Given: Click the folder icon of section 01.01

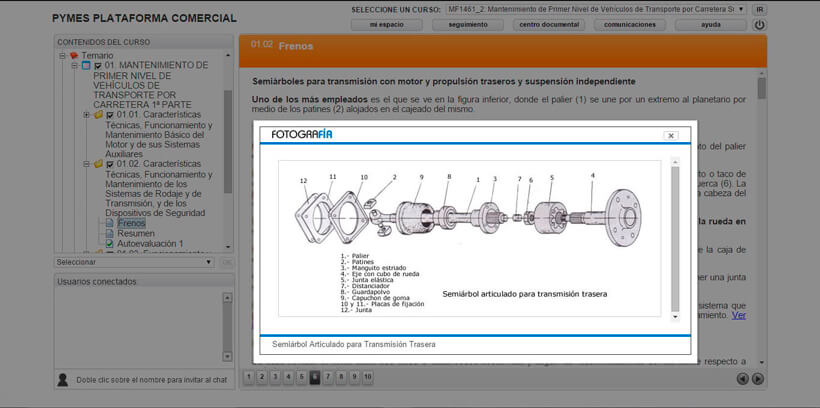Looking at the screenshot, I should [x=98, y=115].
